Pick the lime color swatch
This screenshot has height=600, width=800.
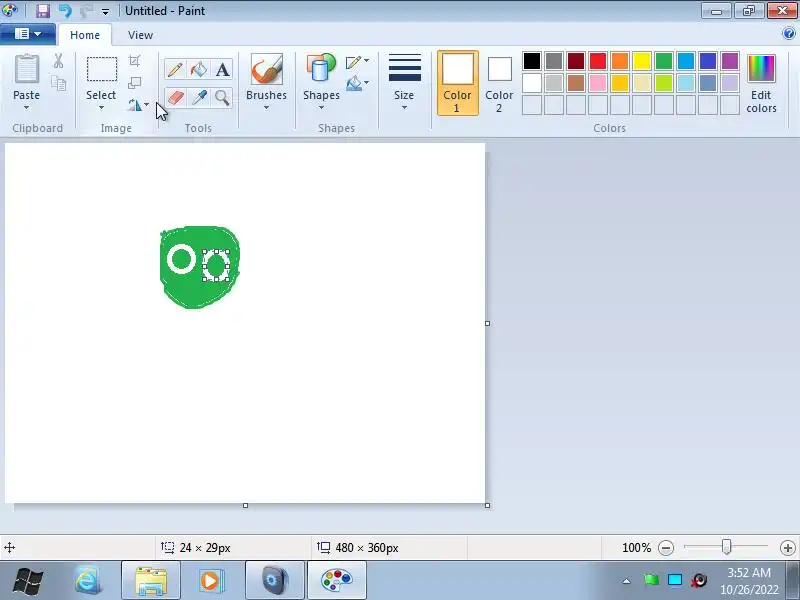(664, 83)
